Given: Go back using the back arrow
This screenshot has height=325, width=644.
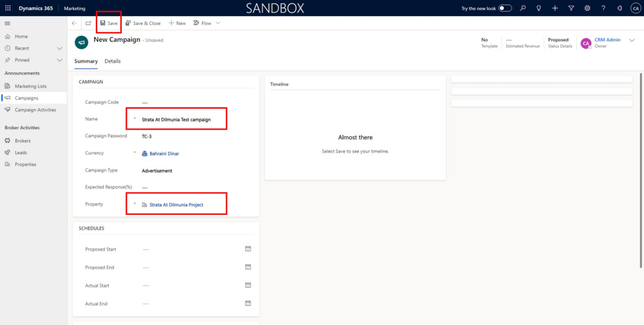Looking at the screenshot, I should pos(74,23).
